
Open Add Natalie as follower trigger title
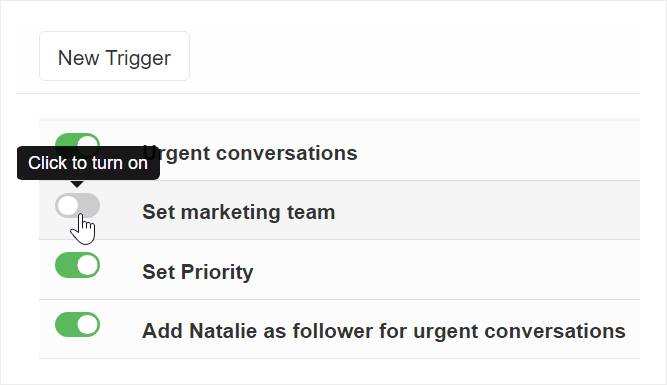click(384, 331)
